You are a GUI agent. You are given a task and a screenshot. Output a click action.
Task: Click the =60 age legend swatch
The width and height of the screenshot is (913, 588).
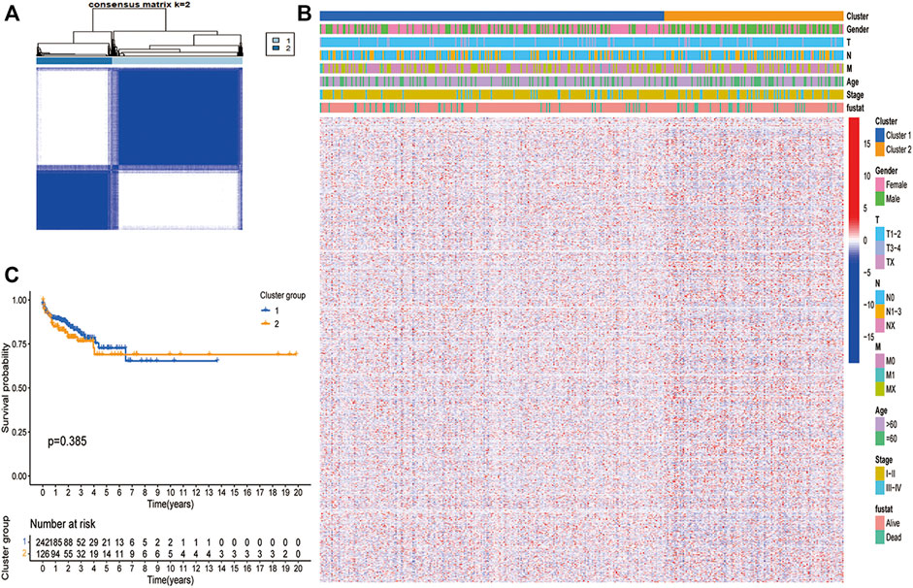pyautogui.click(x=879, y=439)
